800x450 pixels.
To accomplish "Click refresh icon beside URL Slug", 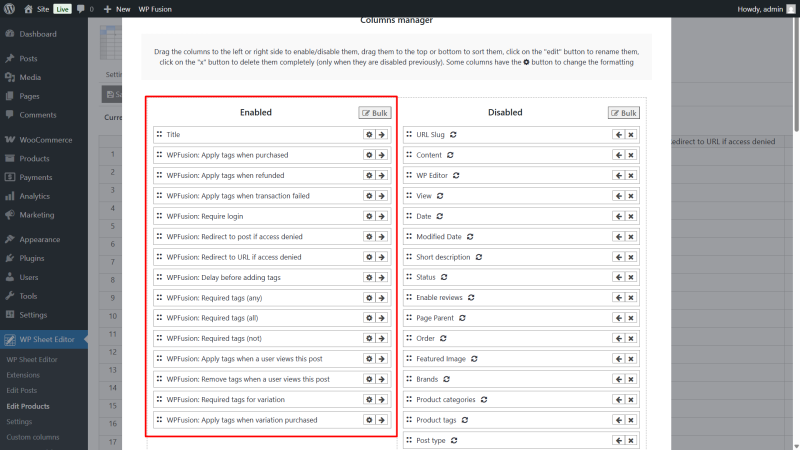I will 453,135.
